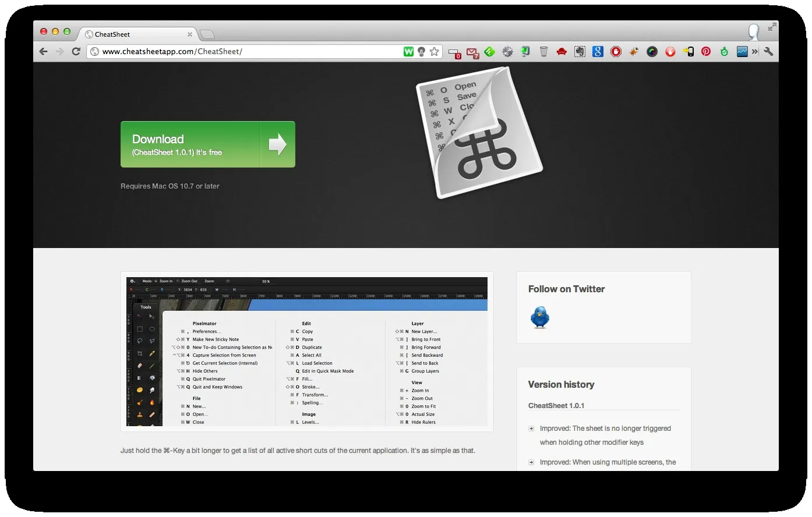Click the 'Version history' heading
Screen dimensions: 812x517
tap(561, 384)
